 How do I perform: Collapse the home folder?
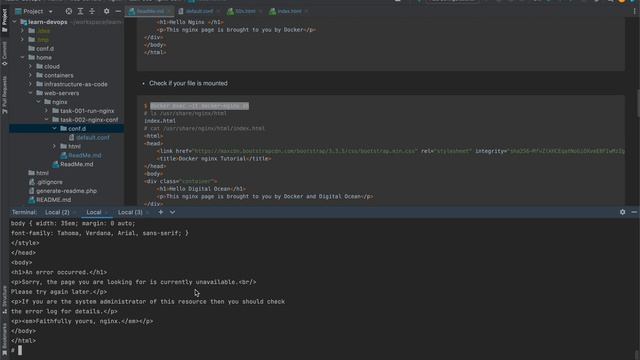[22, 58]
